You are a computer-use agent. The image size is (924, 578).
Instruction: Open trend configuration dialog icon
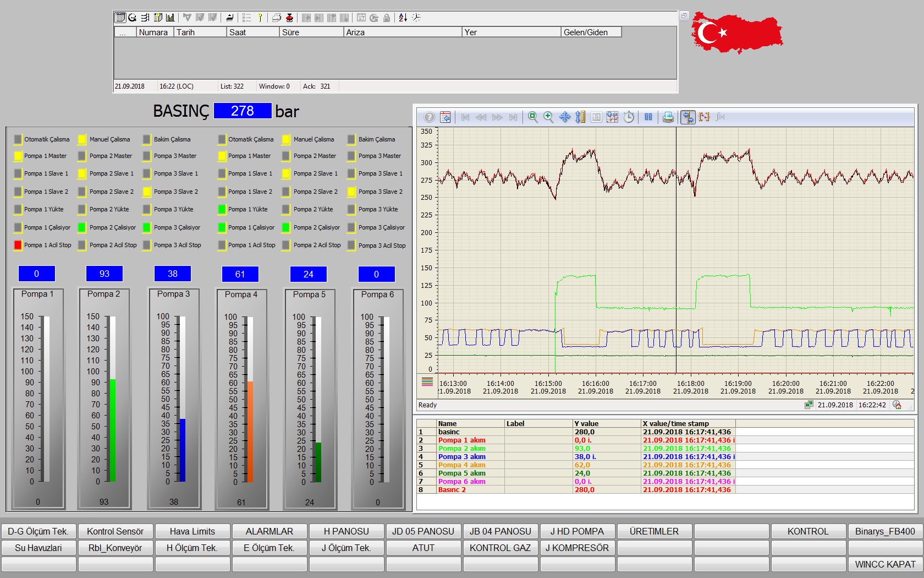pyautogui.click(x=445, y=117)
